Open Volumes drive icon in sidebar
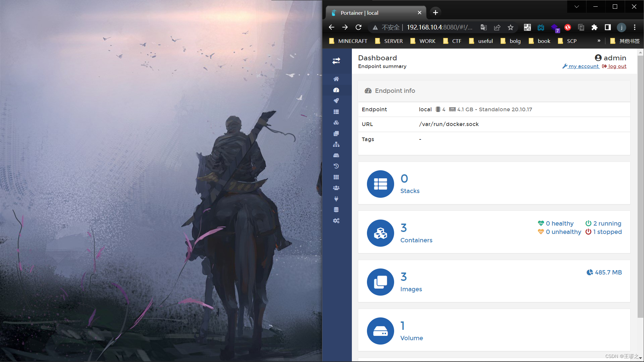This screenshot has width=644, height=362. click(x=336, y=156)
